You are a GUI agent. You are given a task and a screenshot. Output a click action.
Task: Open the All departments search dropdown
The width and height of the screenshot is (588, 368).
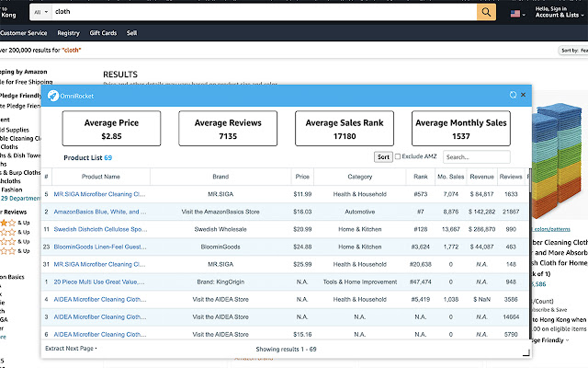[40, 12]
